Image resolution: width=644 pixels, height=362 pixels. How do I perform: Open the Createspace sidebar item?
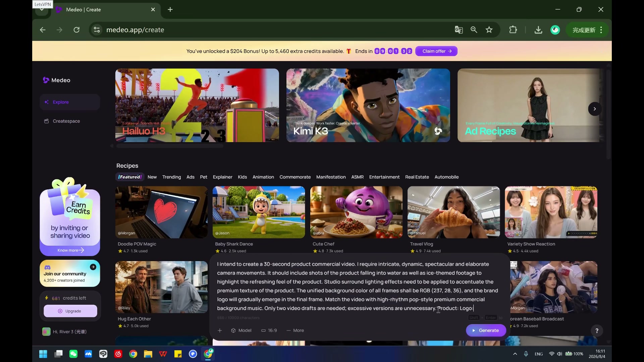(70, 121)
